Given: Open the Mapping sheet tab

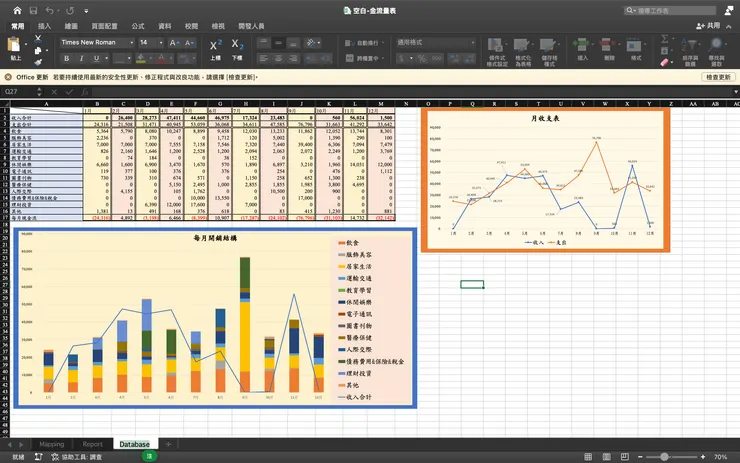Looking at the screenshot, I should pos(51,444).
